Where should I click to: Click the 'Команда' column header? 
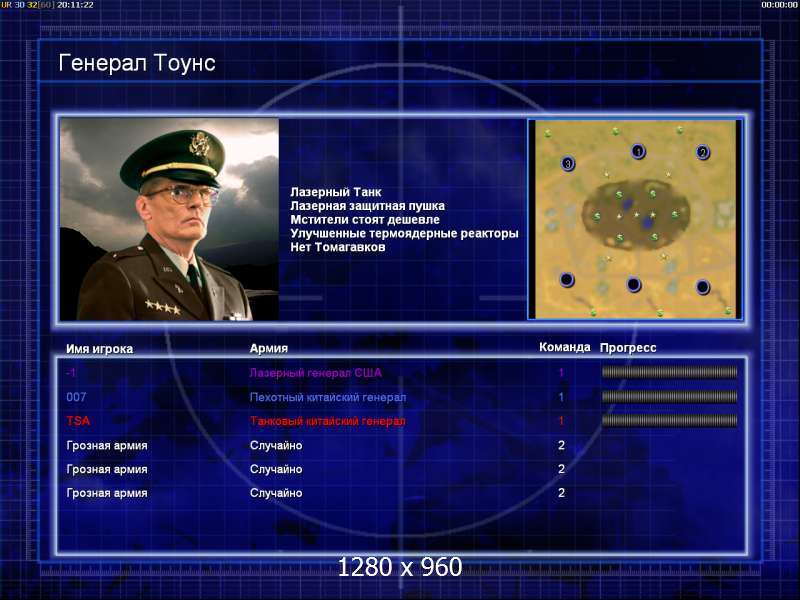pos(565,347)
